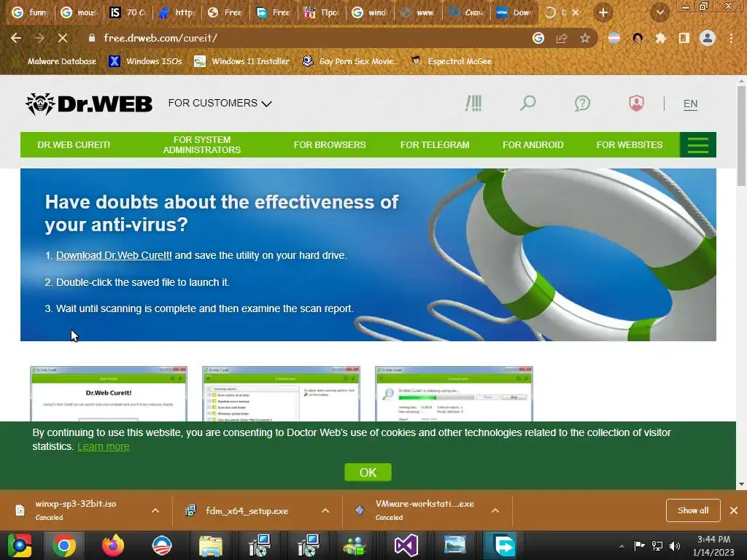
Task: Open File Explorer from the taskbar
Action: (211, 545)
